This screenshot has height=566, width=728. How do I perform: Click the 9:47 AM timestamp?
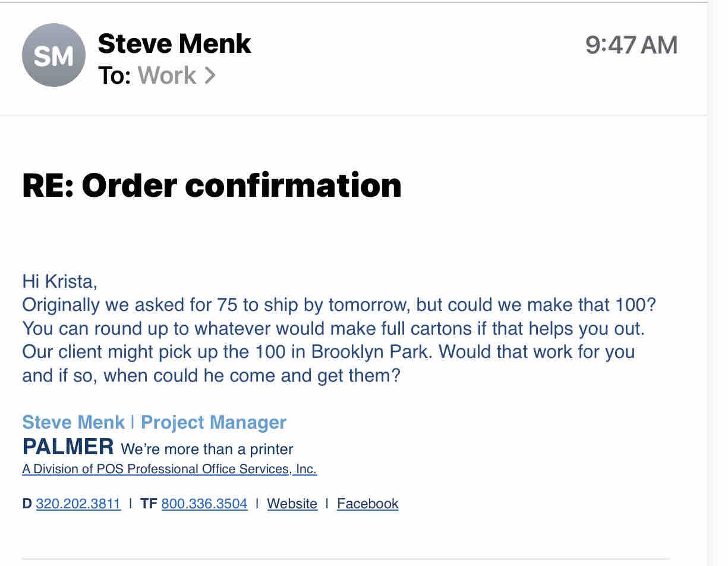[631, 46]
